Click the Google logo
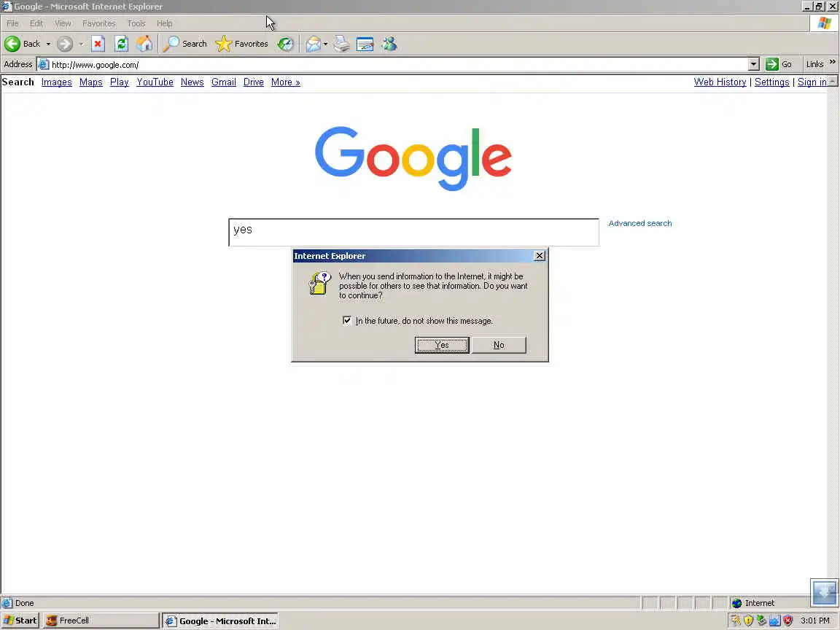 [x=413, y=158]
